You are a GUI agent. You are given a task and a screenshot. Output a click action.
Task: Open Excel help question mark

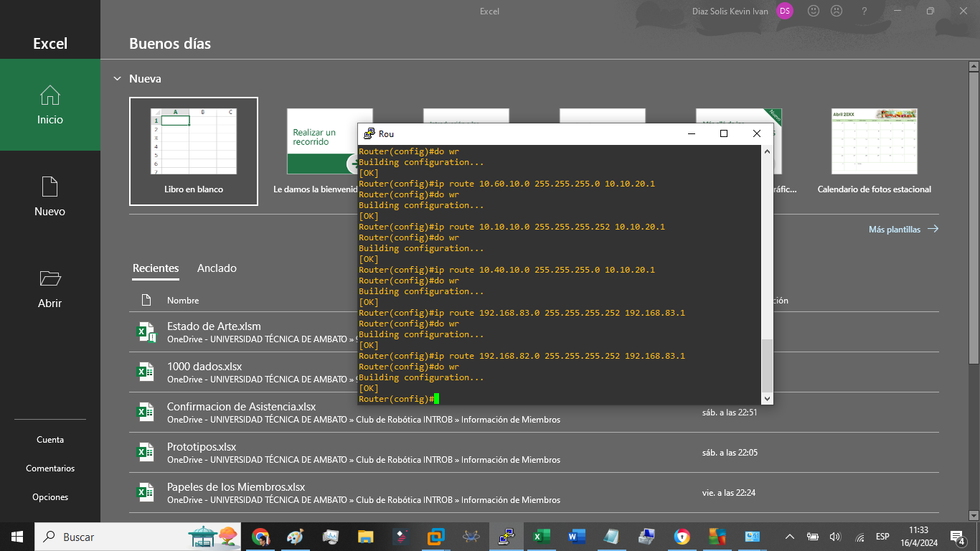(864, 11)
